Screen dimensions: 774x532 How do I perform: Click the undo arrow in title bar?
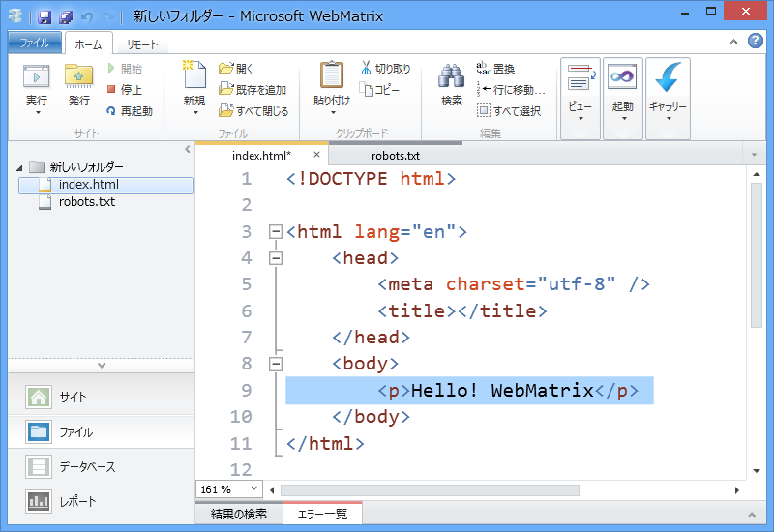click(x=87, y=17)
